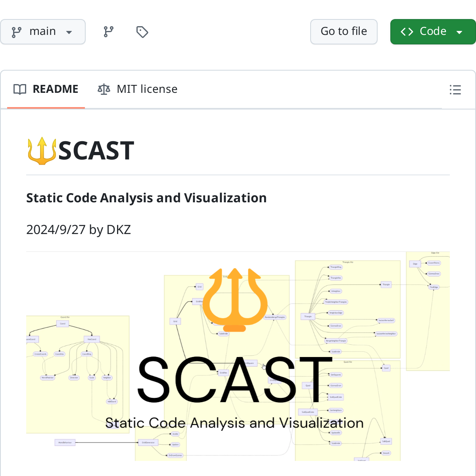Open the tags icon
This screenshot has width=476, height=476.
point(142,32)
